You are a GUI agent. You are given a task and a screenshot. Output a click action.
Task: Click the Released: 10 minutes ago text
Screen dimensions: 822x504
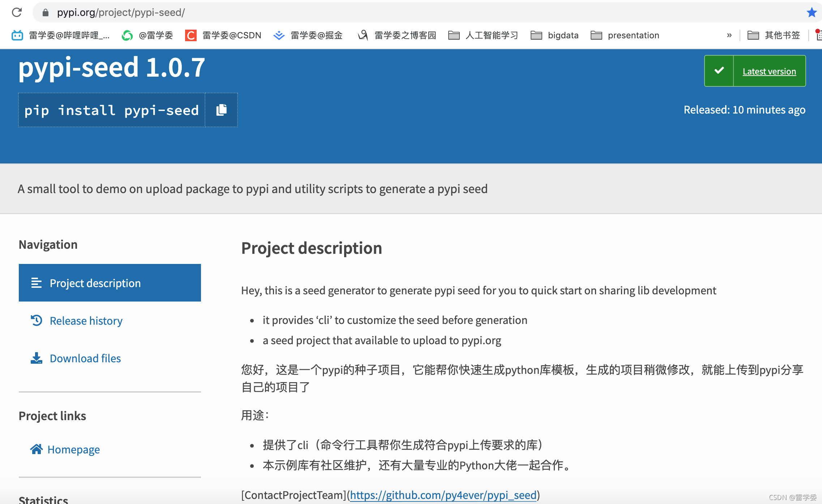pyautogui.click(x=745, y=110)
